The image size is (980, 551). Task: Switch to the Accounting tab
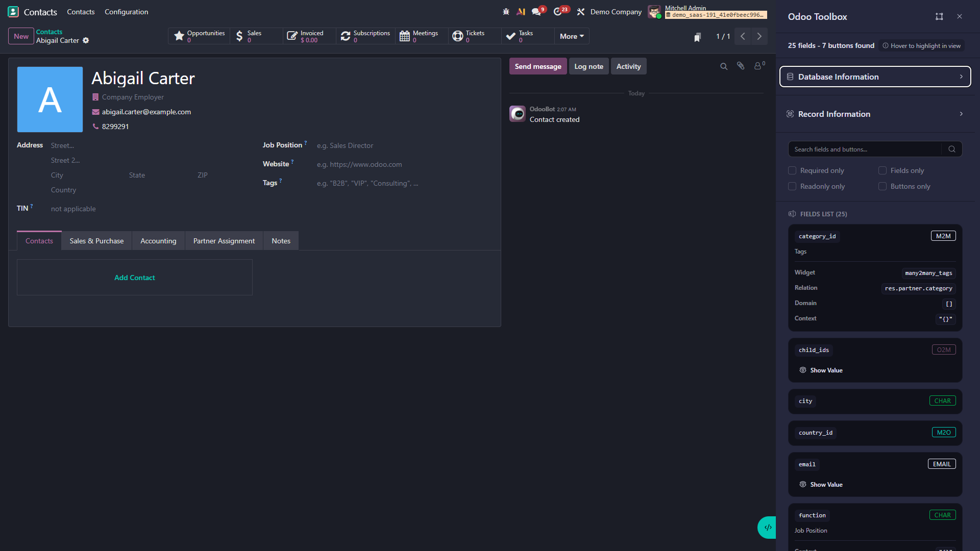[x=158, y=240]
